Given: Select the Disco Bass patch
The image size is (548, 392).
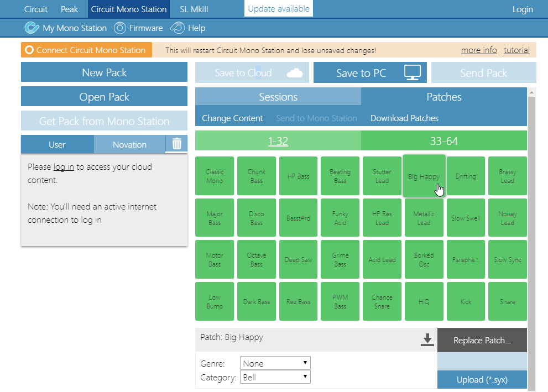Looking at the screenshot, I should 257,218.
